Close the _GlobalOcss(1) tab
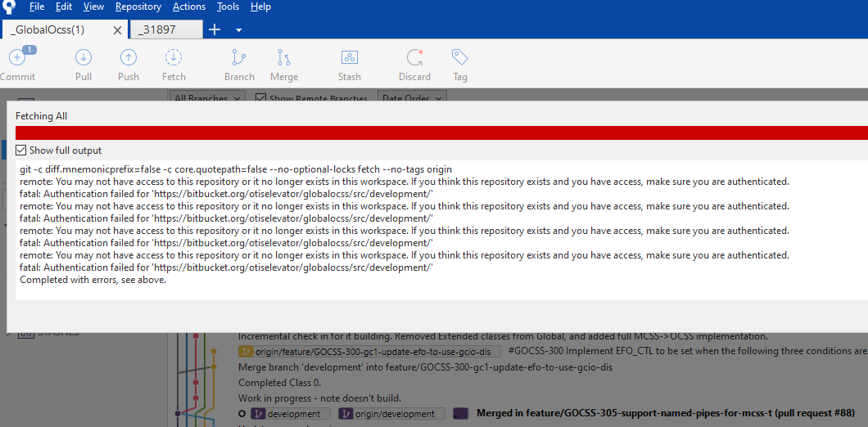This screenshot has width=868, height=427. pos(117,30)
